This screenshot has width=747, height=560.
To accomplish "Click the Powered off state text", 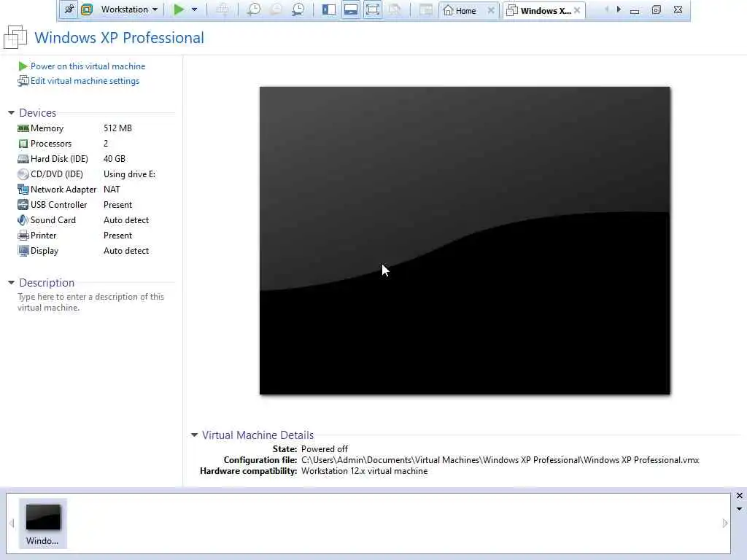I will [325, 449].
